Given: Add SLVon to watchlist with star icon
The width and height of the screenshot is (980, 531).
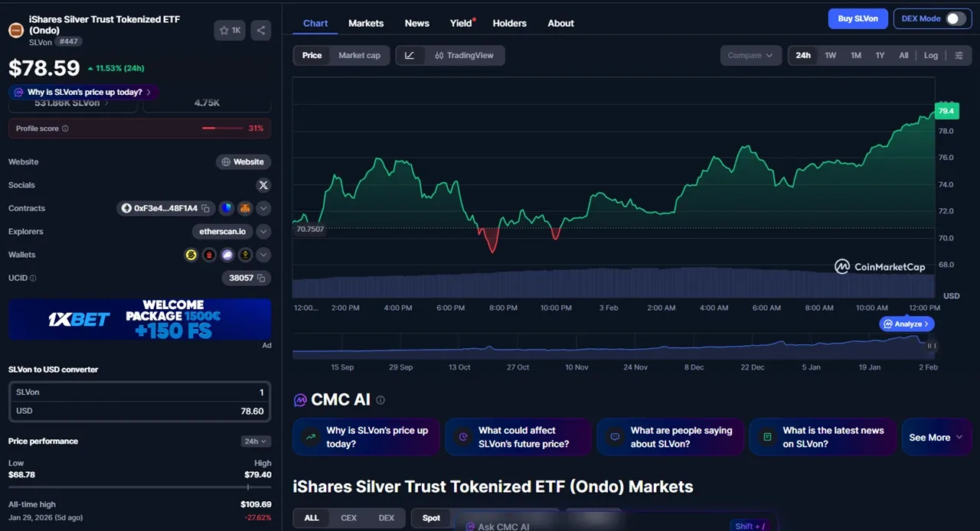Looking at the screenshot, I should click(x=230, y=31).
